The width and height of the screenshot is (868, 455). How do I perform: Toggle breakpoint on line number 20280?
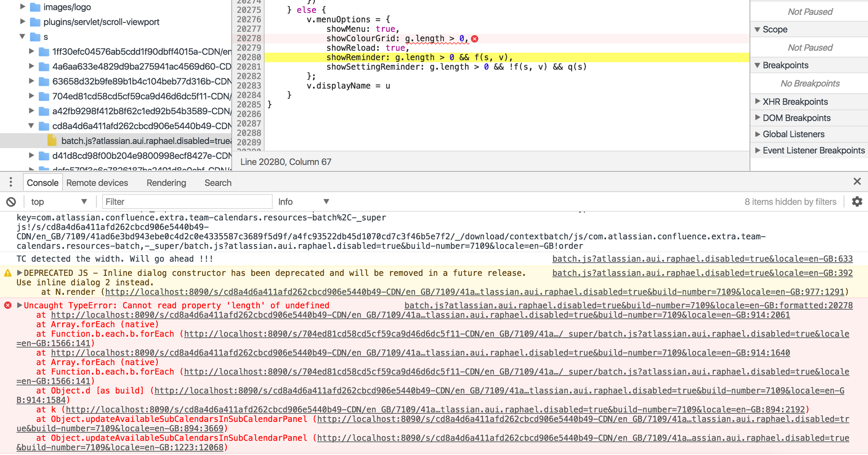249,58
